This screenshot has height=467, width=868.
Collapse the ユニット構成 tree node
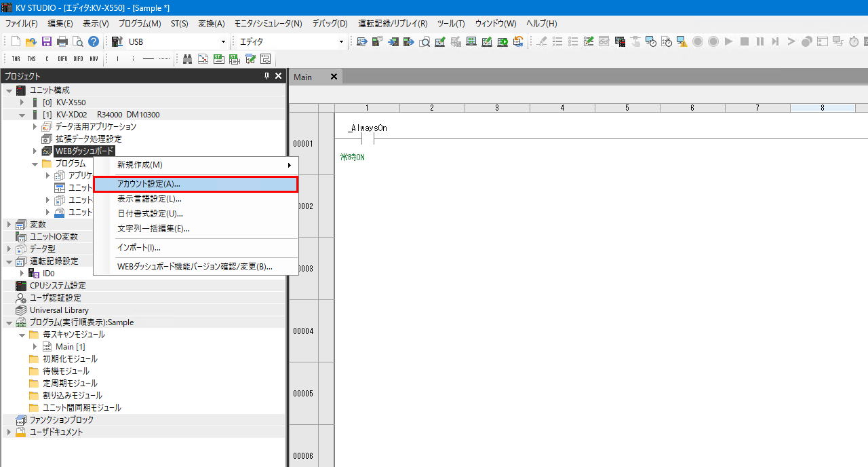coord(9,90)
